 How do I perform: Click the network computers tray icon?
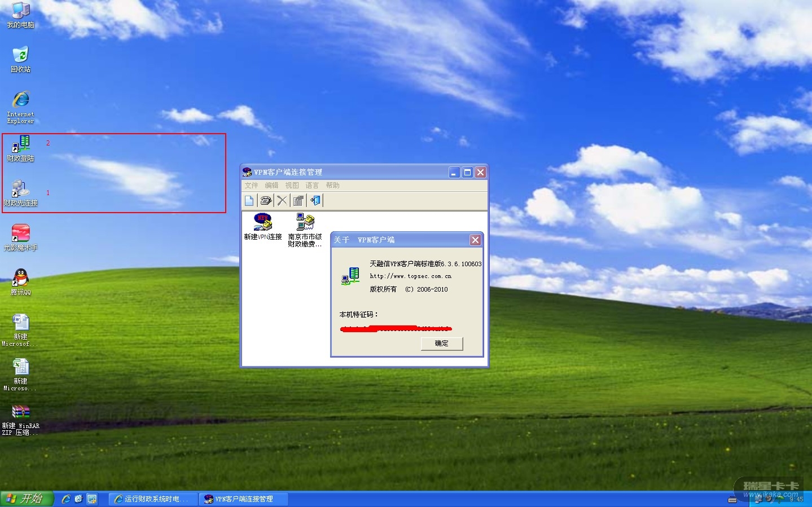pyautogui.click(x=758, y=500)
